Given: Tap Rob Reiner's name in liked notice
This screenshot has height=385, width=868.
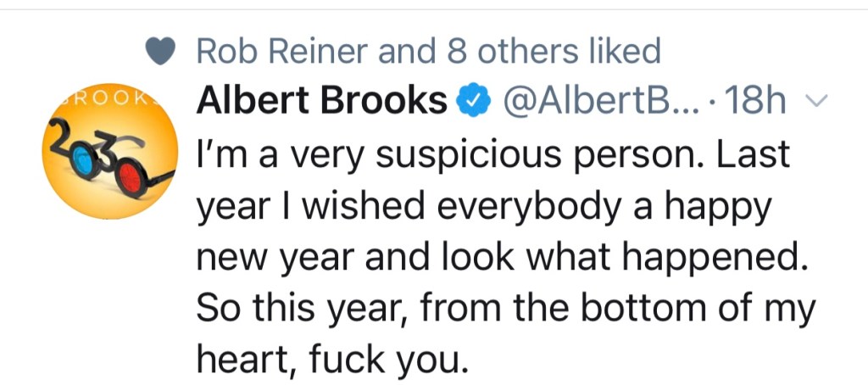Looking at the screenshot, I should pos(282,52).
